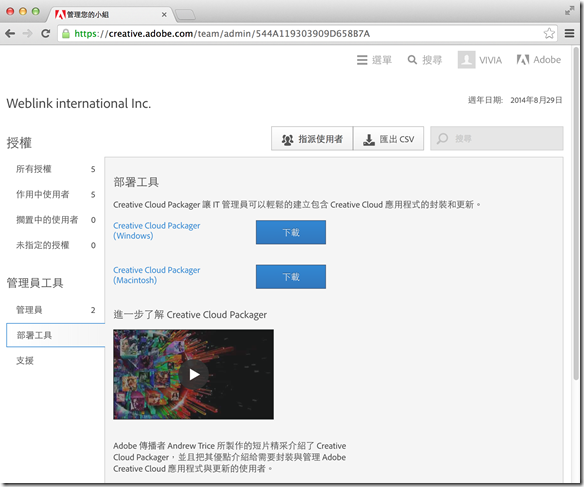The height and width of the screenshot is (487, 584).
Task: Click the green padlock security icon
Action: (x=66, y=34)
